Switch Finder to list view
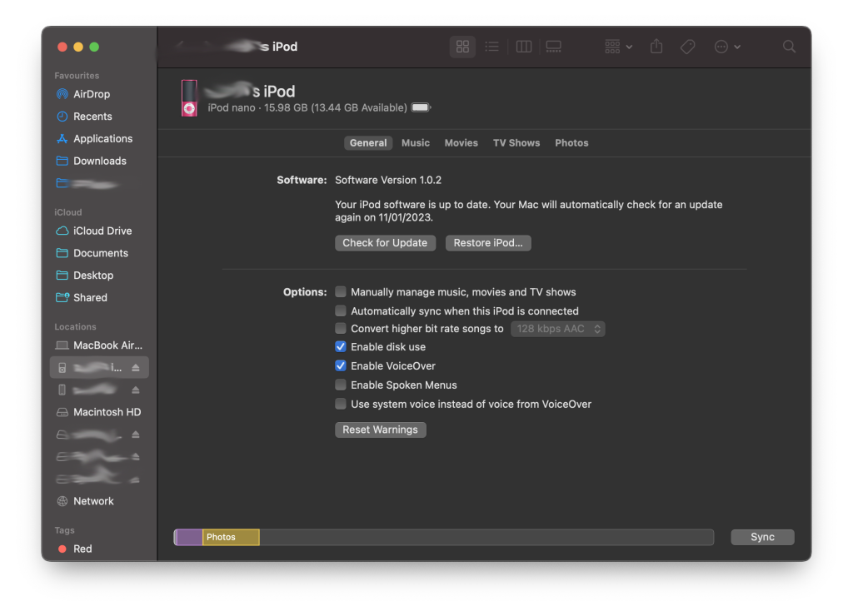The width and height of the screenshot is (853, 616). pyautogui.click(x=491, y=47)
